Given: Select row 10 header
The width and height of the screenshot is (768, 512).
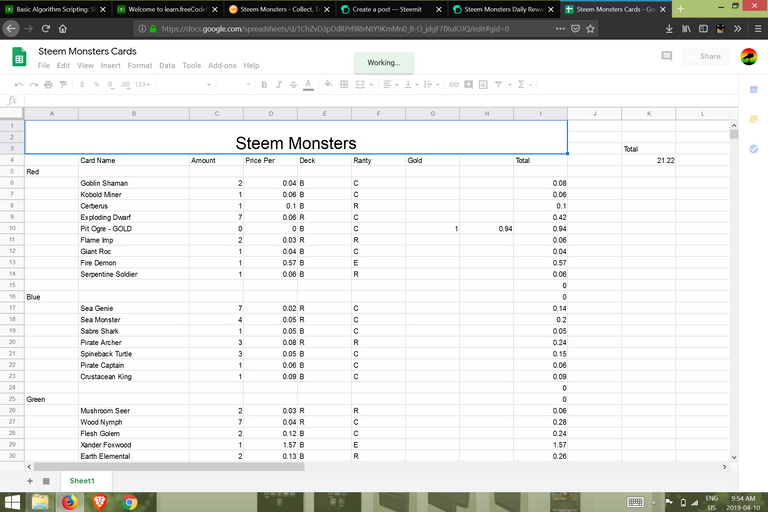Looking at the screenshot, I should point(12,229).
